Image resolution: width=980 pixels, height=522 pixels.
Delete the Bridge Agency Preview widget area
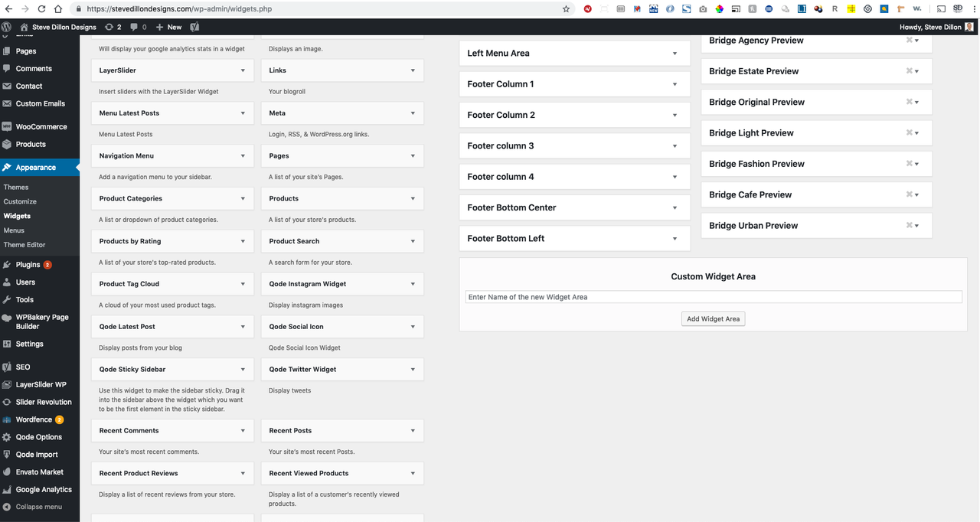(x=910, y=40)
